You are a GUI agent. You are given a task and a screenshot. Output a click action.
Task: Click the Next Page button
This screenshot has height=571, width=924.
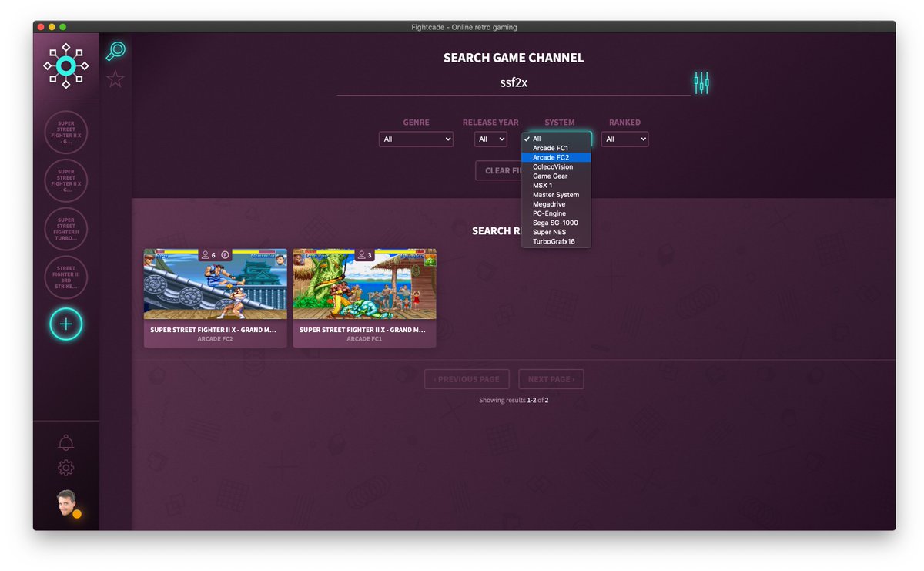pyautogui.click(x=551, y=379)
